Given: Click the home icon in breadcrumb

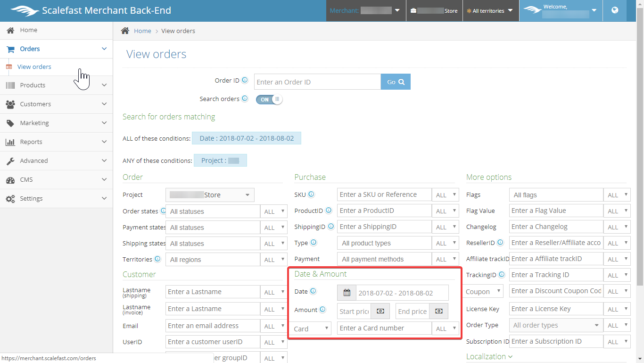Looking at the screenshot, I should (x=125, y=31).
